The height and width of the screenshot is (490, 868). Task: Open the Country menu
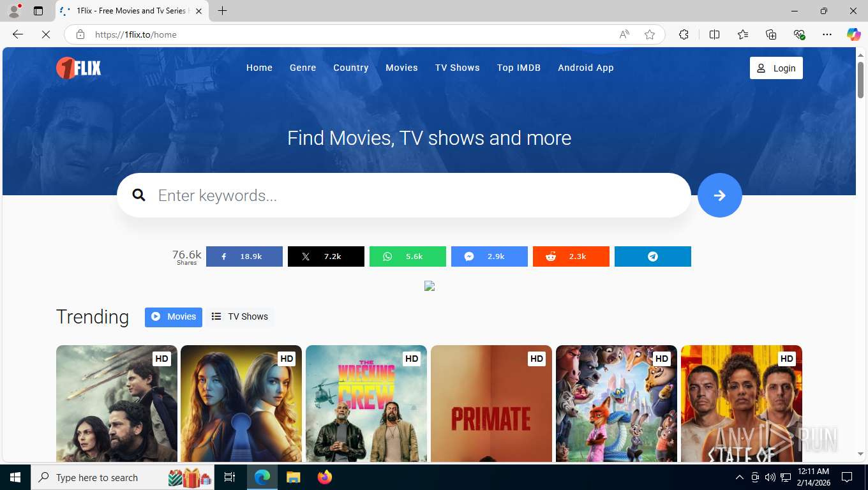point(351,68)
